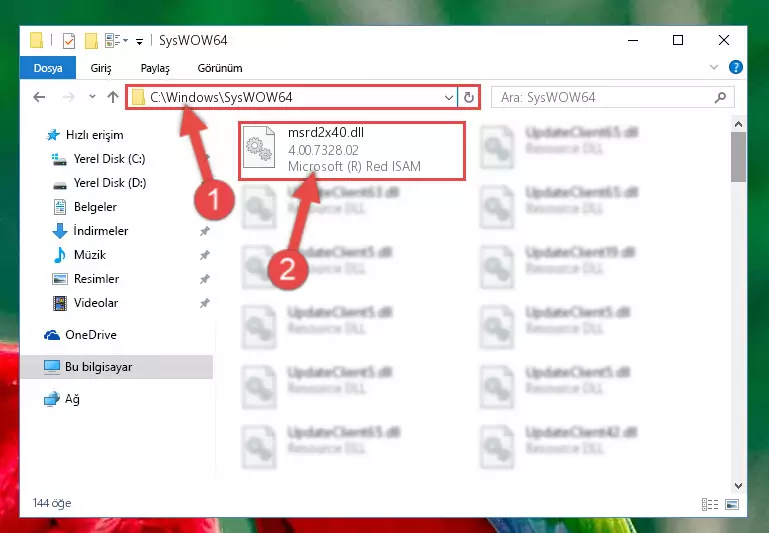This screenshot has height=533, width=769.
Task: Open Yerel Disk (D:) in sidebar
Action: coord(100,183)
